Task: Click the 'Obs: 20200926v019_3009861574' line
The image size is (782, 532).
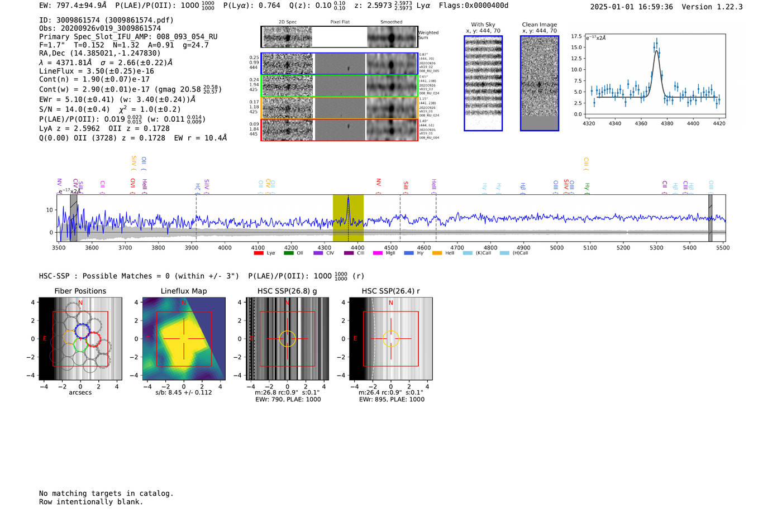Action: coord(100,28)
